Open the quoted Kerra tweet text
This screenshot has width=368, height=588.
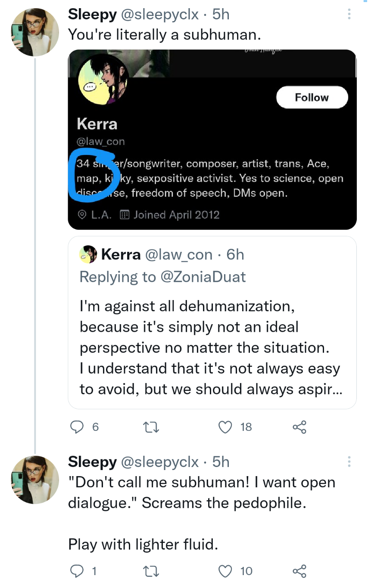click(210, 347)
